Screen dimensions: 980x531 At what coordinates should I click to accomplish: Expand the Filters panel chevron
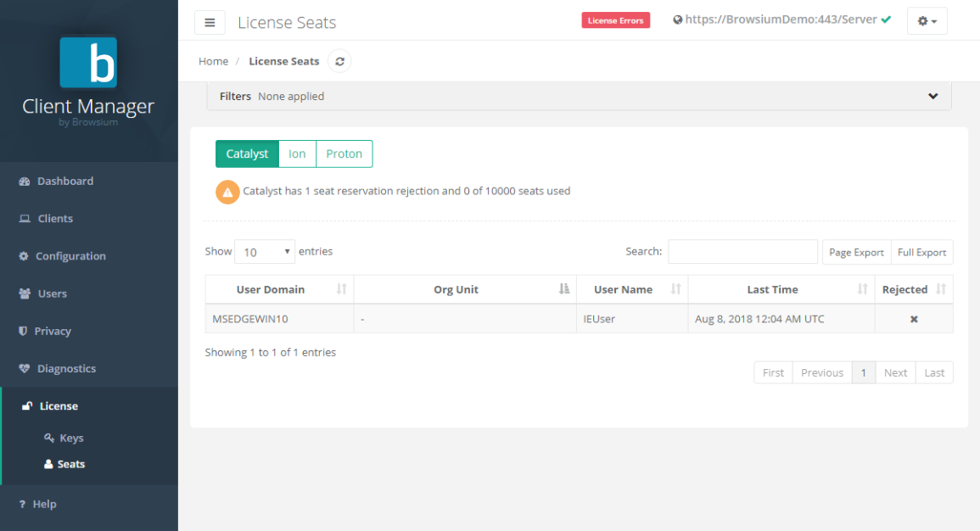coord(933,97)
